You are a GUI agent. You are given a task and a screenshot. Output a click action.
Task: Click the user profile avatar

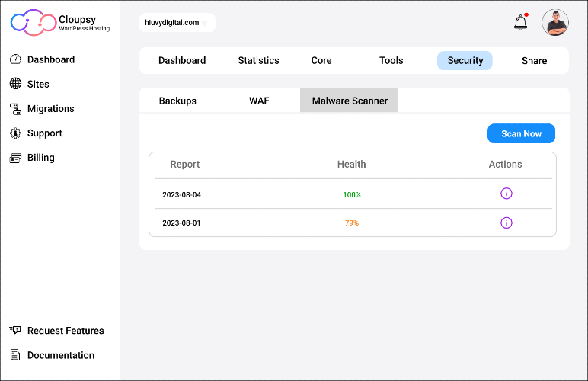(555, 23)
